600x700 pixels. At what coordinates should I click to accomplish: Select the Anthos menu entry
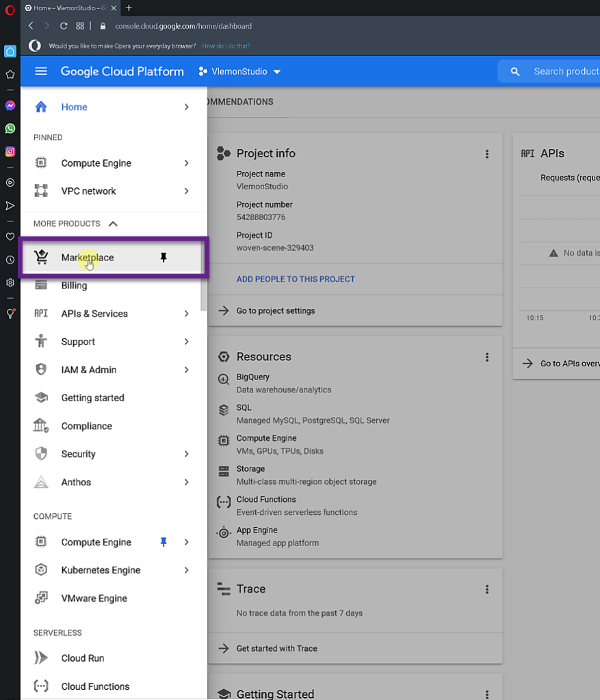(x=76, y=482)
